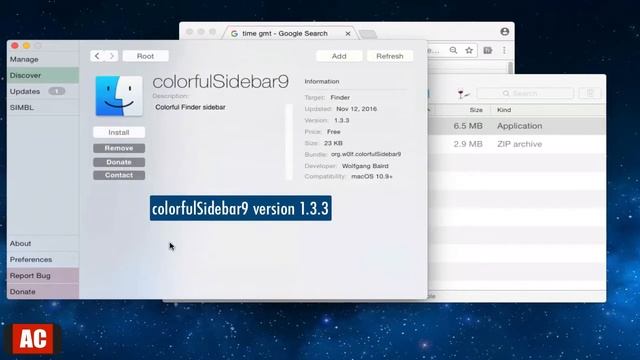Viewport: 640px width, 360px height.
Task: Remove the colorfulSidebar9 plugin
Action: pyautogui.click(x=119, y=148)
